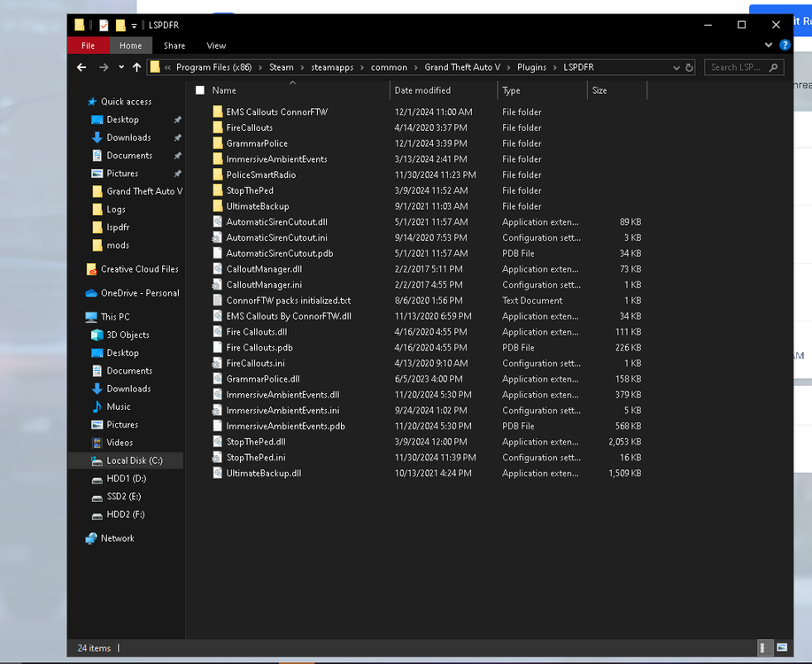The image size is (812, 664).
Task: Sort by Date modified column
Action: coord(422,90)
